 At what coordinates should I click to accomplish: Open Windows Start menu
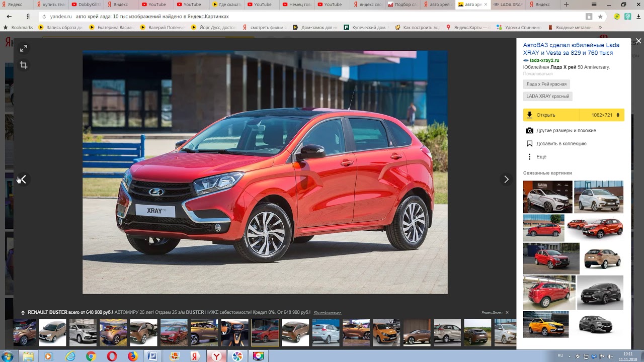8,356
